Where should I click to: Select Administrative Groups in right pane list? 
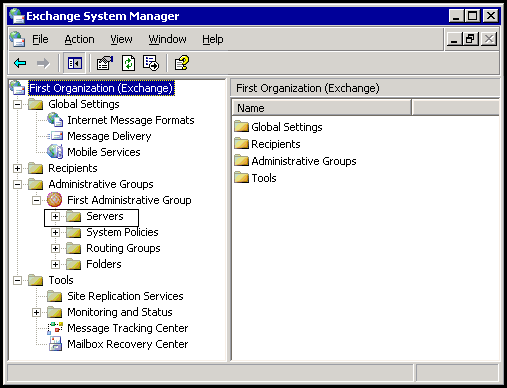[x=304, y=161]
